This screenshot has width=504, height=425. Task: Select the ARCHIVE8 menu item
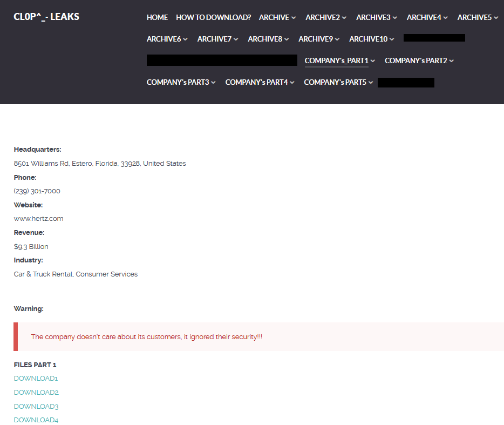coord(268,39)
